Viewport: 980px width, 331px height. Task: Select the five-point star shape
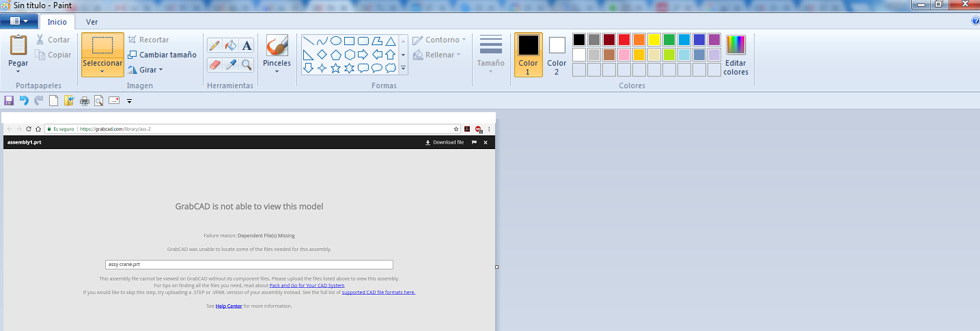point(335,68)
